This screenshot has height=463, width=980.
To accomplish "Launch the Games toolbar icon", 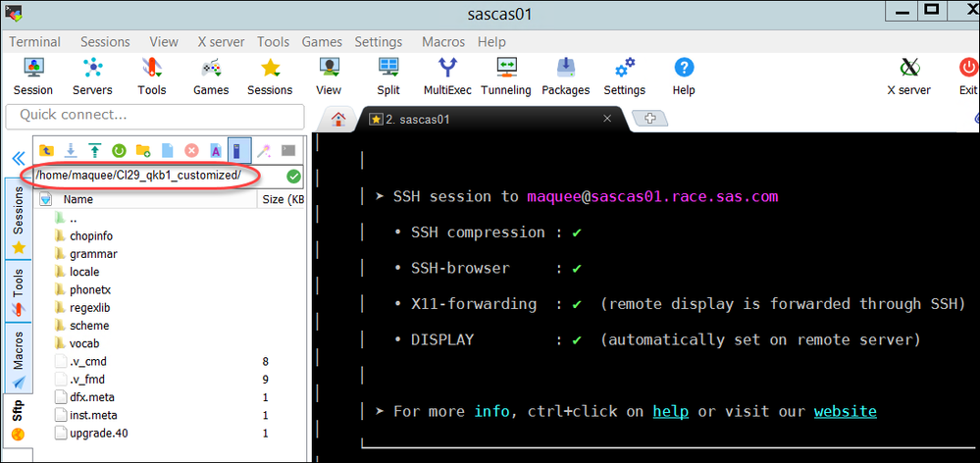I will point(211,77).
